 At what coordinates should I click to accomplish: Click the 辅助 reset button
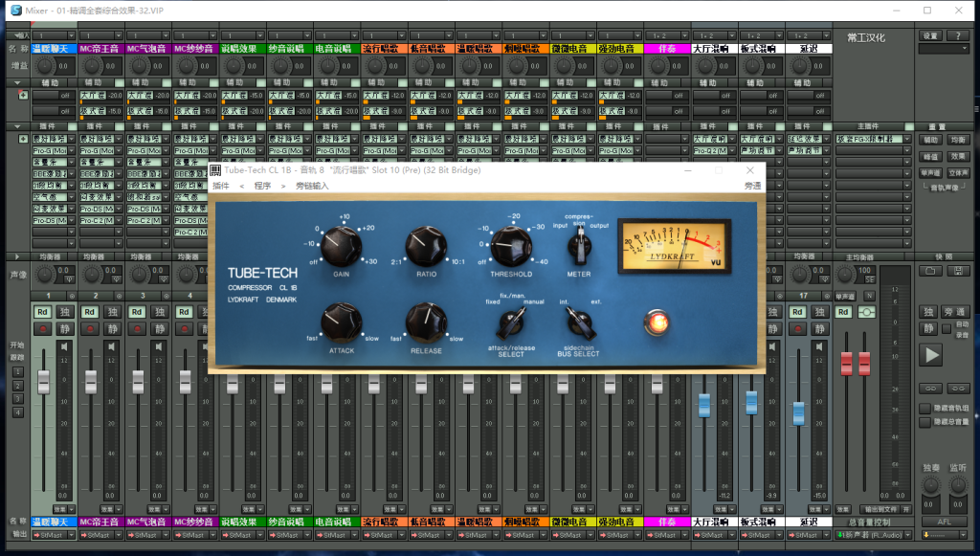(x=930, y=140)
